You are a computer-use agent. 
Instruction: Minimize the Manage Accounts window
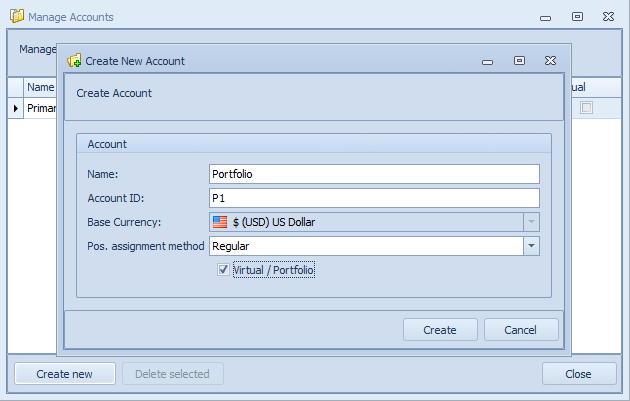545,18
